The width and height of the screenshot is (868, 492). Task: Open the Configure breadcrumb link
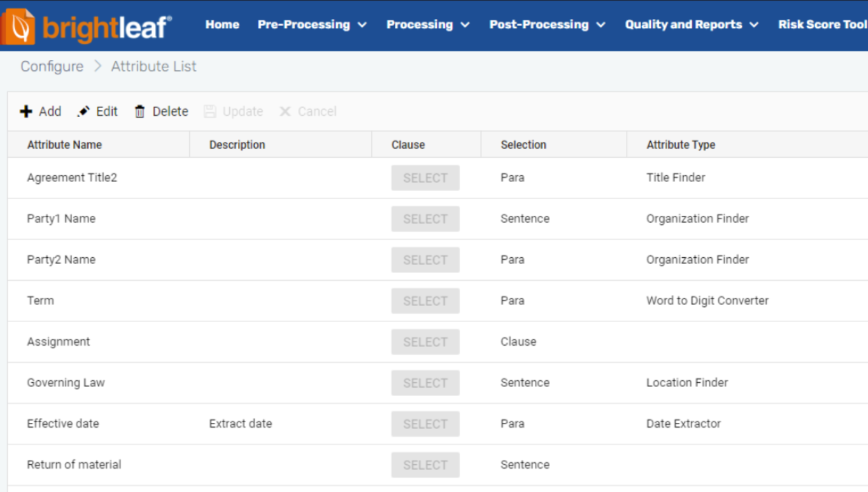[x=52, y=66]
